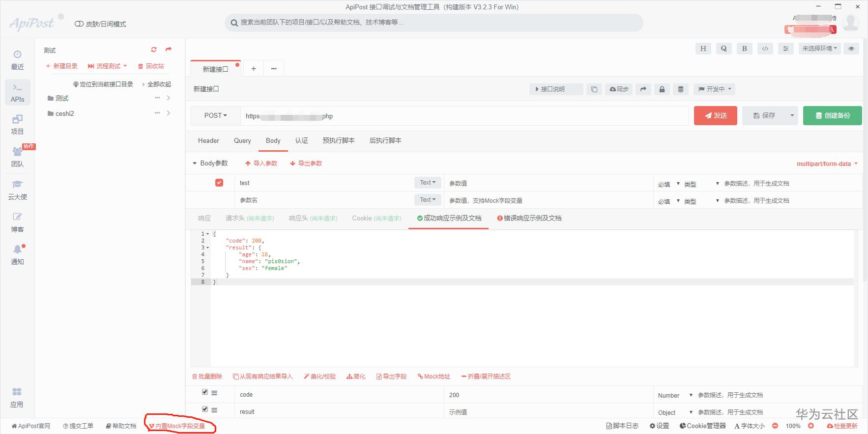Decrease zoom with the minus button
Screen dimensions: 868x434
coord(775,426)
